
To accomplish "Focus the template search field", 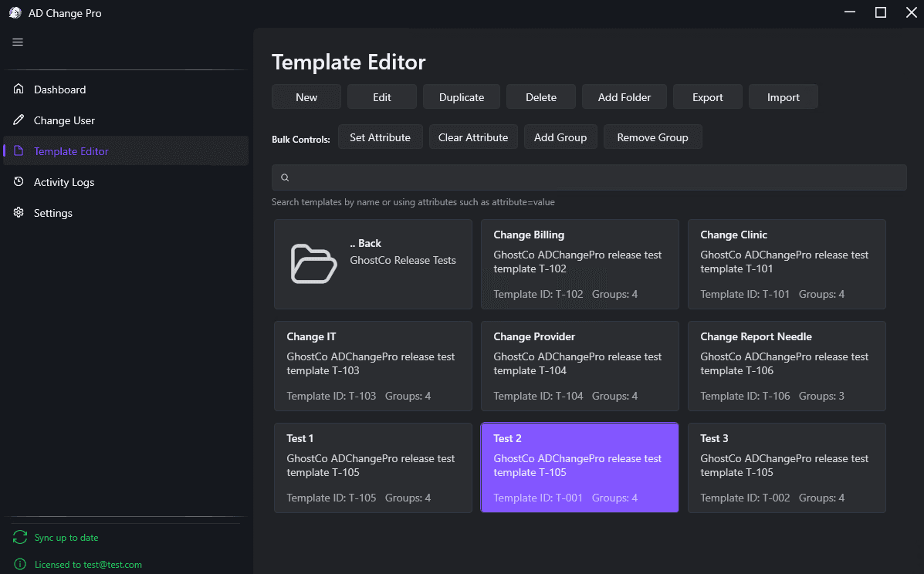I will (589, 177).
